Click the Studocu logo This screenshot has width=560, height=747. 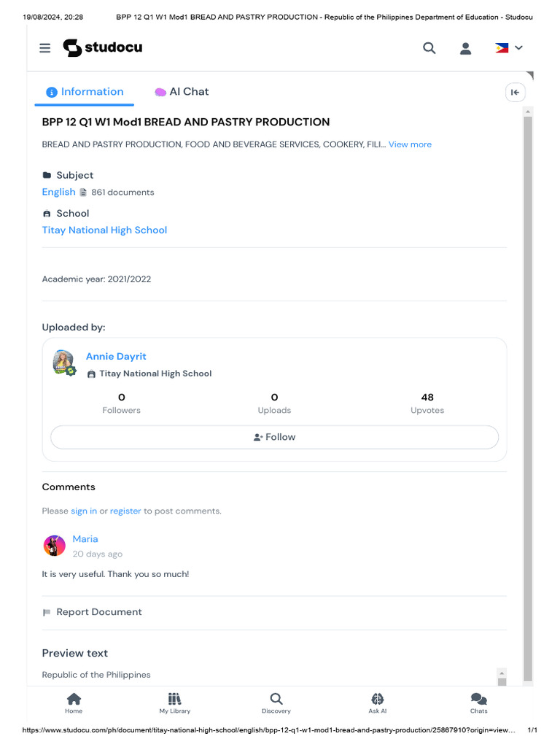(x=103, y=48)
